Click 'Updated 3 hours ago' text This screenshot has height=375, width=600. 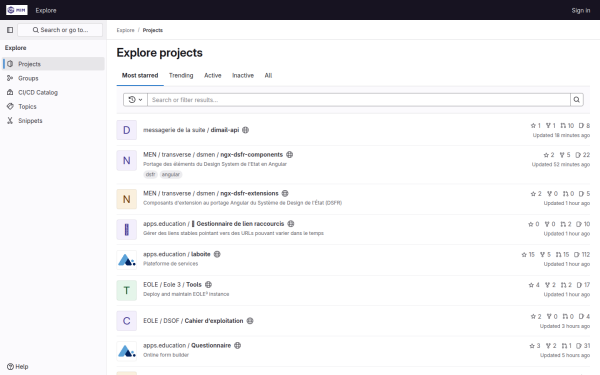click(565, 326)
